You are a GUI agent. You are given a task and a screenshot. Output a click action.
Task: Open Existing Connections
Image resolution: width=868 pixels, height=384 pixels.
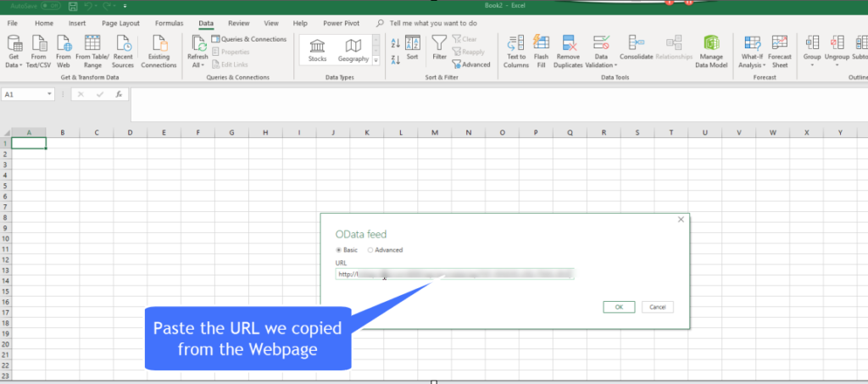159,44
